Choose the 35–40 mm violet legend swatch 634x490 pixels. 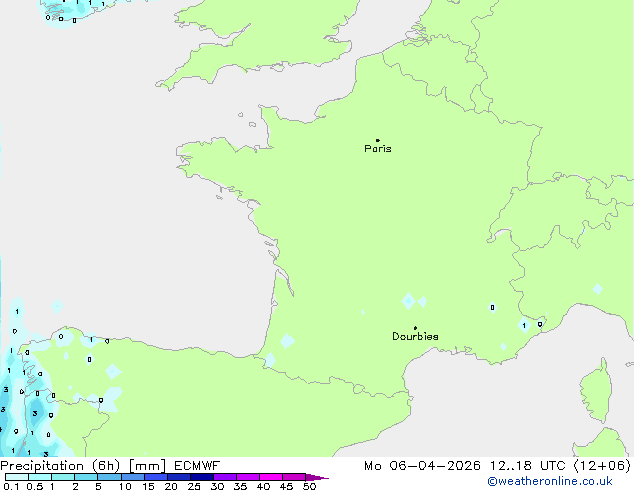coord(247,477)
